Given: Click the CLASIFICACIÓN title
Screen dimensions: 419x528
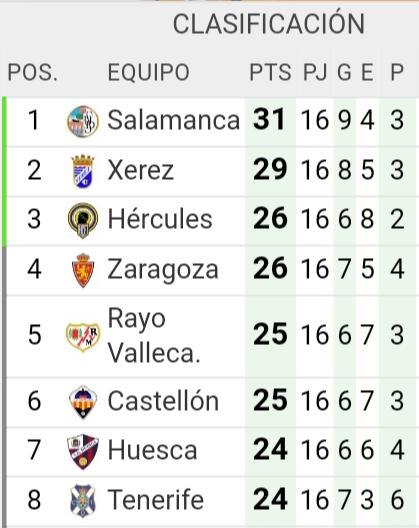Looking at the screenshot, I should coord(268,23).
